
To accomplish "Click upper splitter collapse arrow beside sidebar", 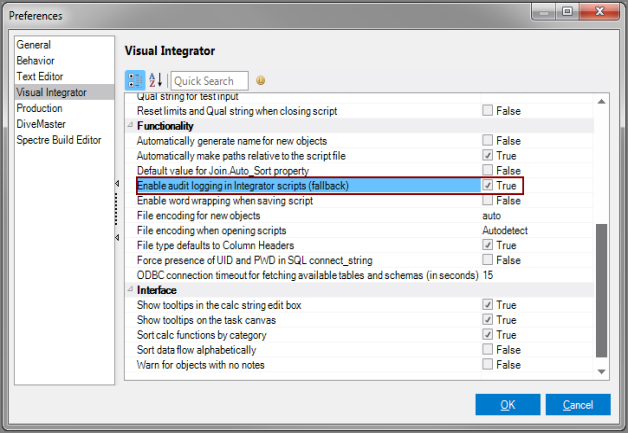I will point(117,183).
